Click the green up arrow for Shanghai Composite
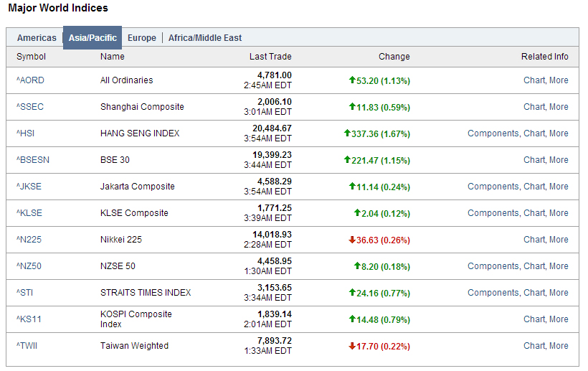The width and height of the screenshot is (588, 371). (x=352, y=107)
